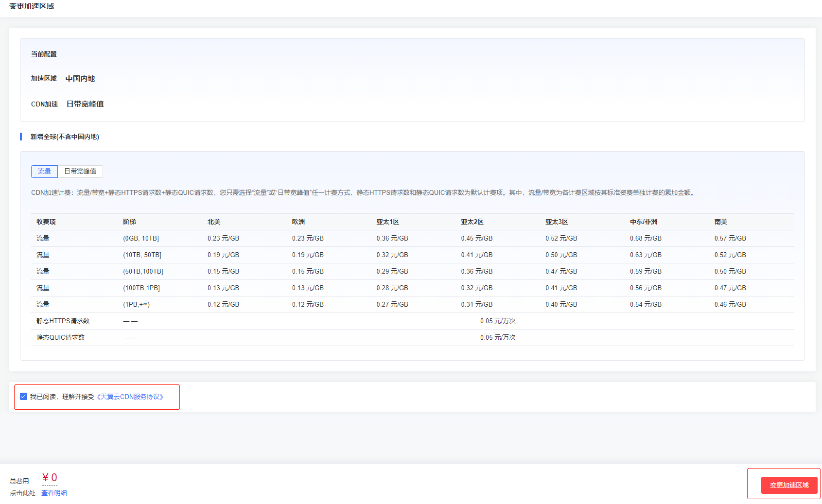Image resolution: width=822 pixels, height=504 pixels.
Task: Click the 欧洲 column header
Action: tap(298, 222)
